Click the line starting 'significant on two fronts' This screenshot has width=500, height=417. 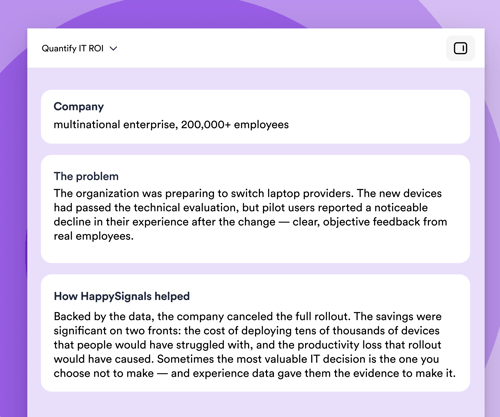coord(247,330)
